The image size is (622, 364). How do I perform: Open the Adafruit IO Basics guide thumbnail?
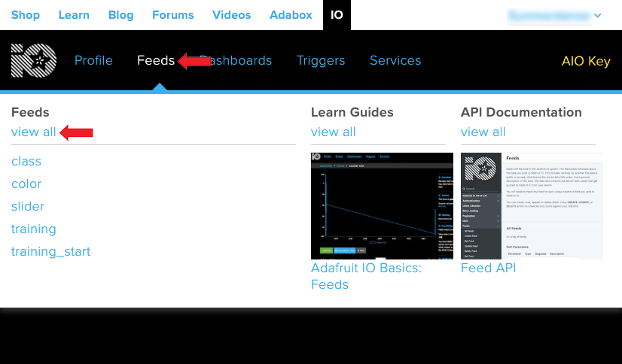point(382,206)
